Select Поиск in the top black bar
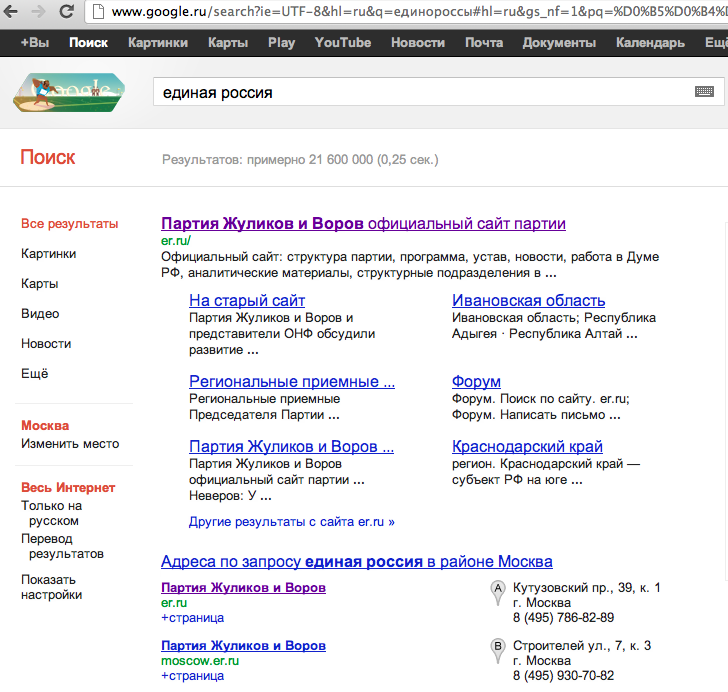728x692 pixels. coord(88,43)
